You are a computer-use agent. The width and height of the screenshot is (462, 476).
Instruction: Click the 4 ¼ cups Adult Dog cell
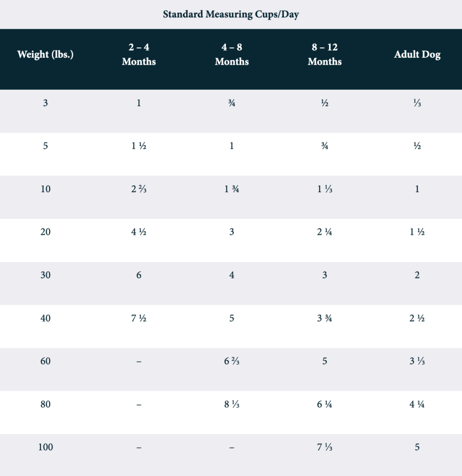pos(417,404)
